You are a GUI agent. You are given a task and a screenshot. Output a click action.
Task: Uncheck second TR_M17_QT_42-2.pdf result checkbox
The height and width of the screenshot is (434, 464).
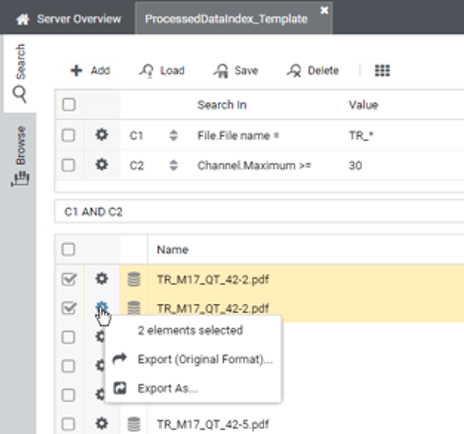click(69, 308)
